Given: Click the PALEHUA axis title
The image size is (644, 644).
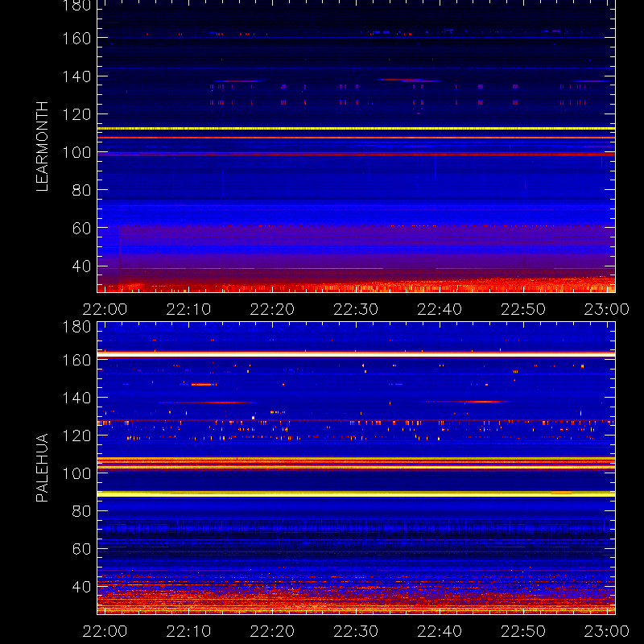Looking at the screenshot, I should click(43, 468).
